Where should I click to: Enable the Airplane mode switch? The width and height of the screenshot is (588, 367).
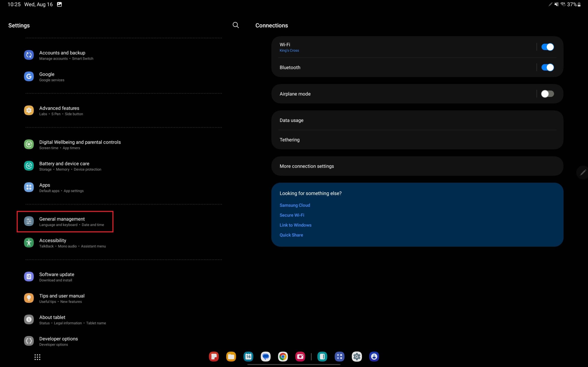click(x=548, y=94)
